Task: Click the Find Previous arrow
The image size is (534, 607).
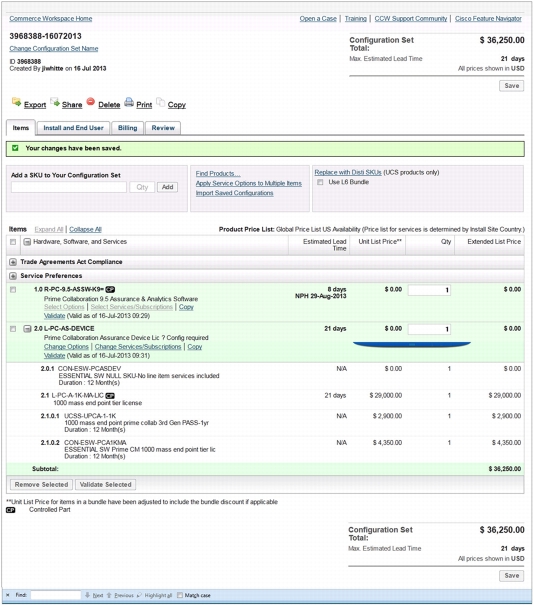Action: point(109,595)
